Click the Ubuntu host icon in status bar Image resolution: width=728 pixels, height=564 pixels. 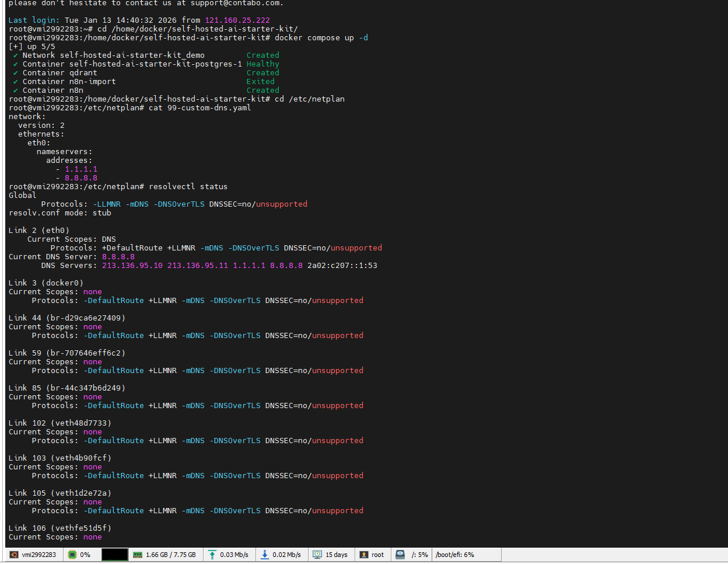14,555
